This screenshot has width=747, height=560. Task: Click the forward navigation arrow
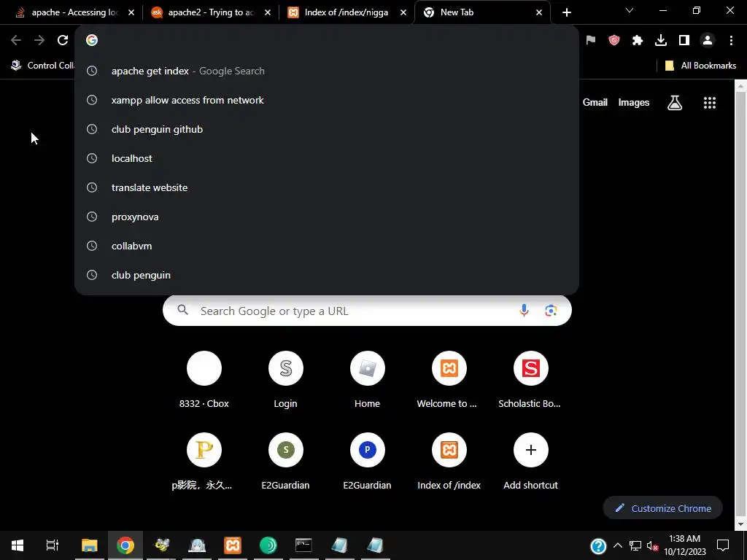pos(39,40)
